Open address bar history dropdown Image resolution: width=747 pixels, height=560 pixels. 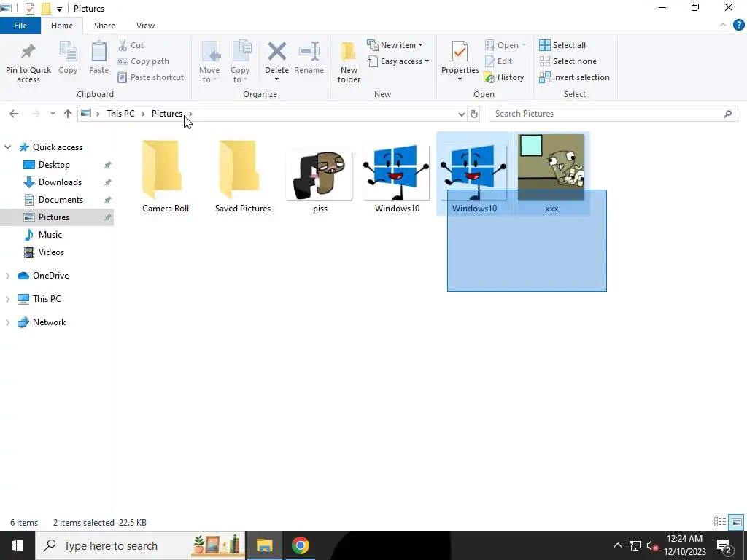point(461,114)
